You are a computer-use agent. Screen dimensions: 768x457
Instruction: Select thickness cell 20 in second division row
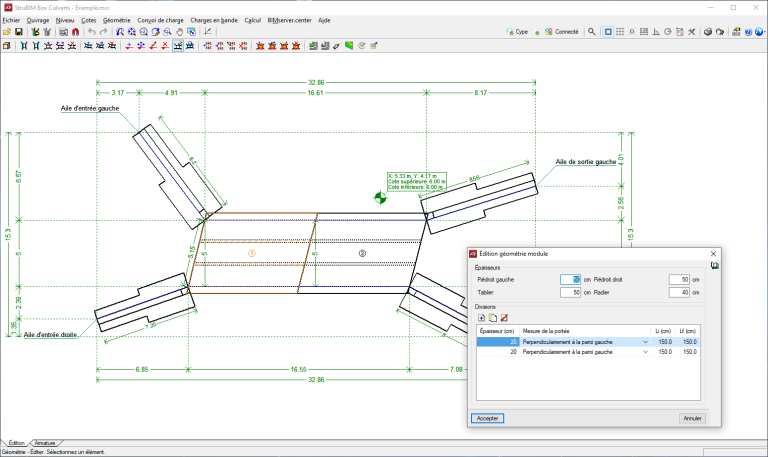click(x=498, y=352)
